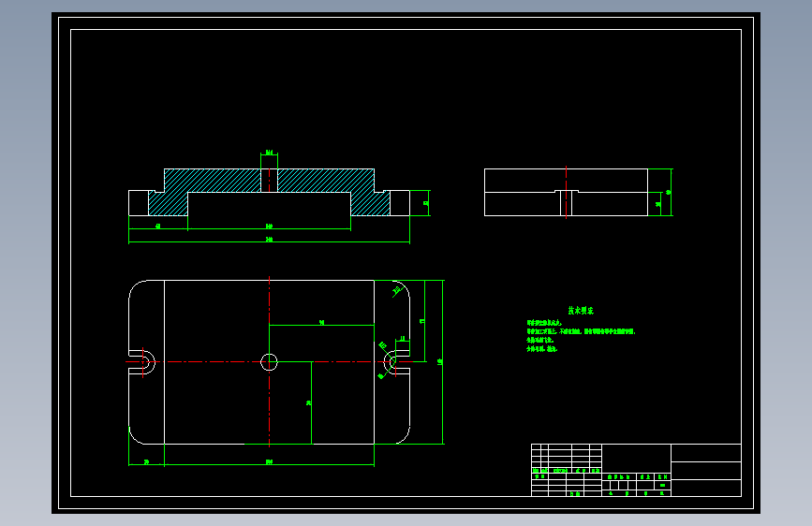Select the red centerline in the side view
Image resolution: width=812 pixels, height=526 pixels.
click(x=566, y=192)
